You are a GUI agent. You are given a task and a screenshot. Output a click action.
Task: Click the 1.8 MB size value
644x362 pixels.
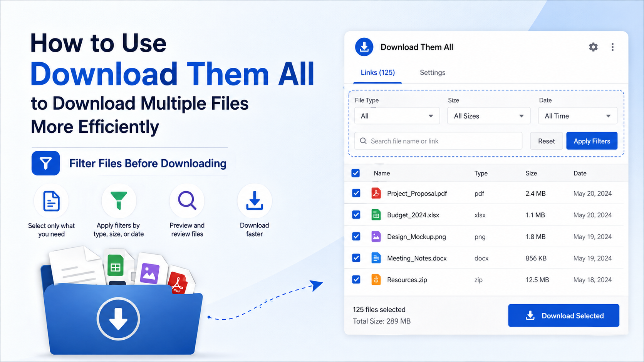pos(535,236)
